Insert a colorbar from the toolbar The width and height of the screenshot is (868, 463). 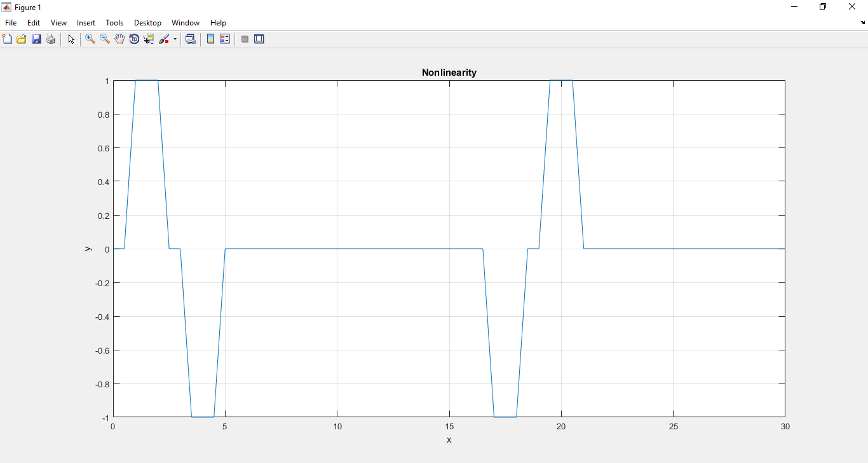[210, 39]
